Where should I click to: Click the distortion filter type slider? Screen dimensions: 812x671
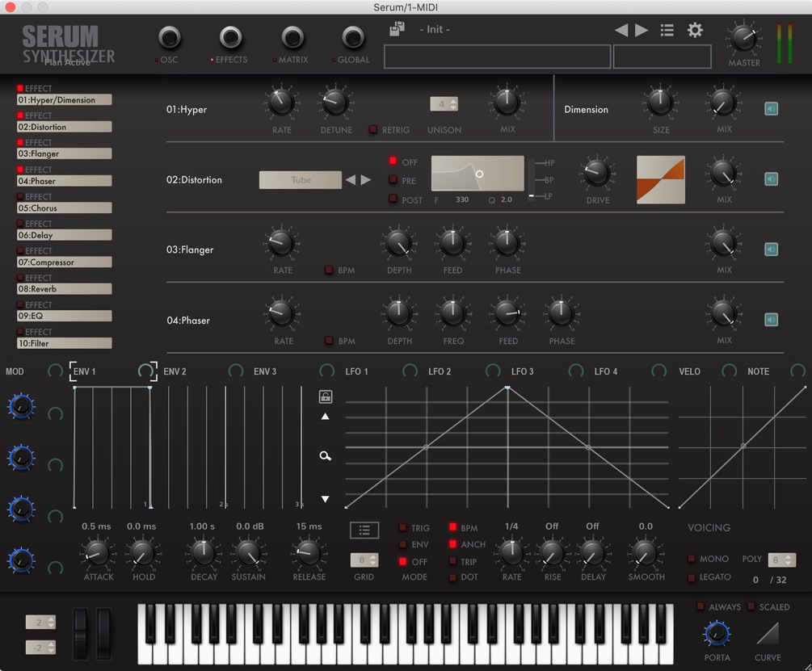pyautogui.click(x=532, y=179)
